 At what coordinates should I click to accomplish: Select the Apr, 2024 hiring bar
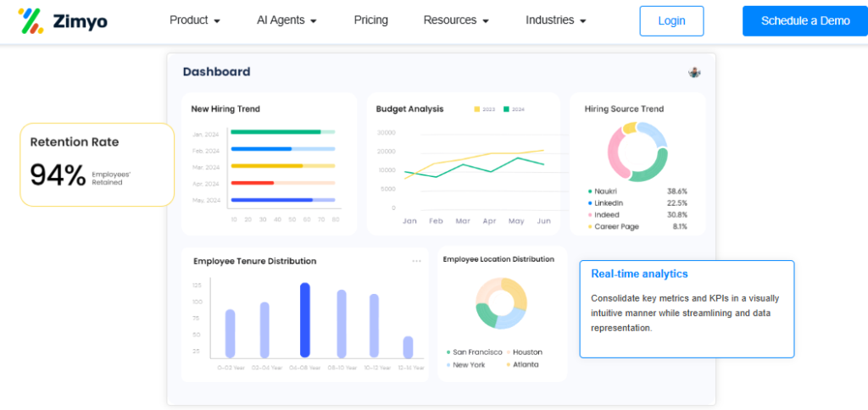(283, 183)
